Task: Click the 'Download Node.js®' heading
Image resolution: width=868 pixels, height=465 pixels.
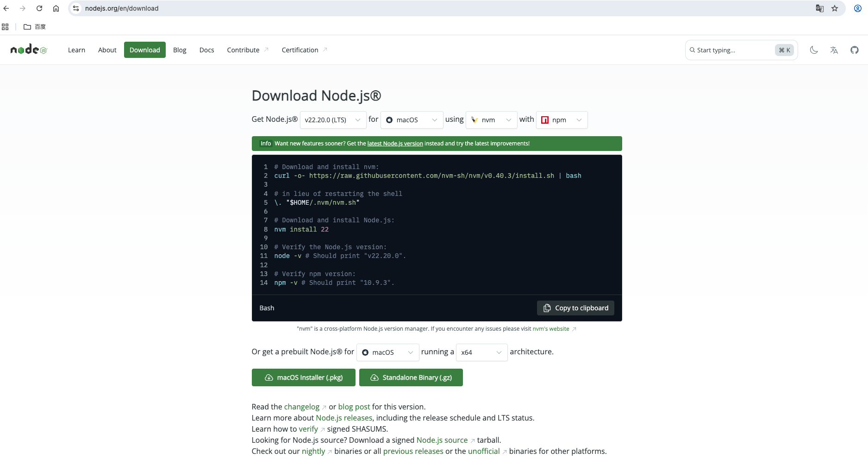Action: tap(316, 95)
